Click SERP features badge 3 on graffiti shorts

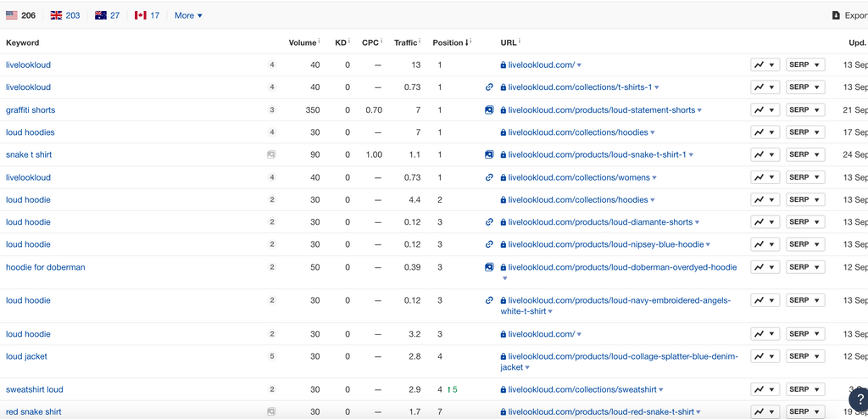click(x=272, y=109)
